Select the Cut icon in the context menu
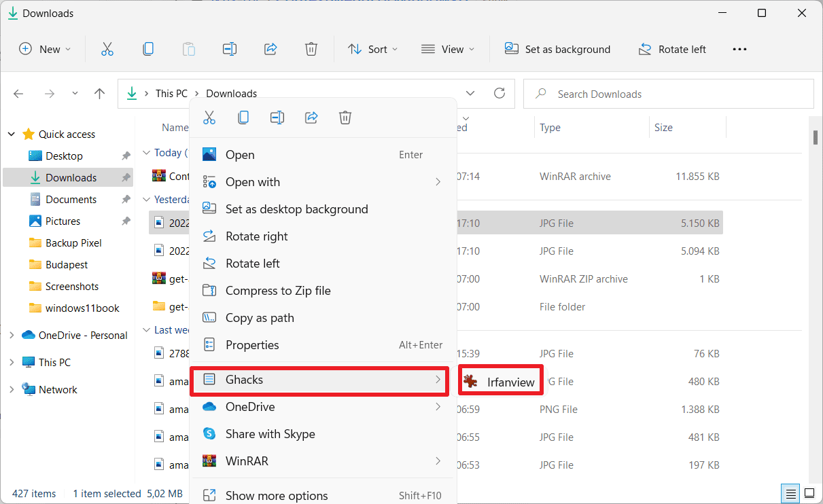This screenshot has width=823, height=504. 209,117
